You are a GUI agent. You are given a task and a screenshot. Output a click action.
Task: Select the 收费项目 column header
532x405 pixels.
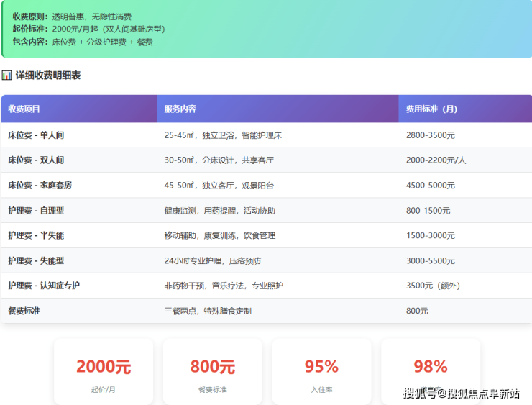tap(24, 109)
